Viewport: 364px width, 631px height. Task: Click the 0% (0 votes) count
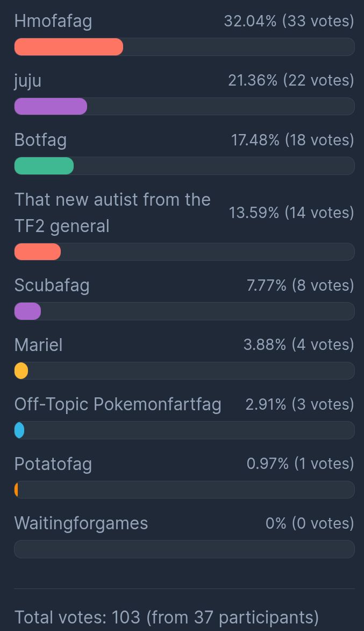pyautogui.click(x=310, y=523)
